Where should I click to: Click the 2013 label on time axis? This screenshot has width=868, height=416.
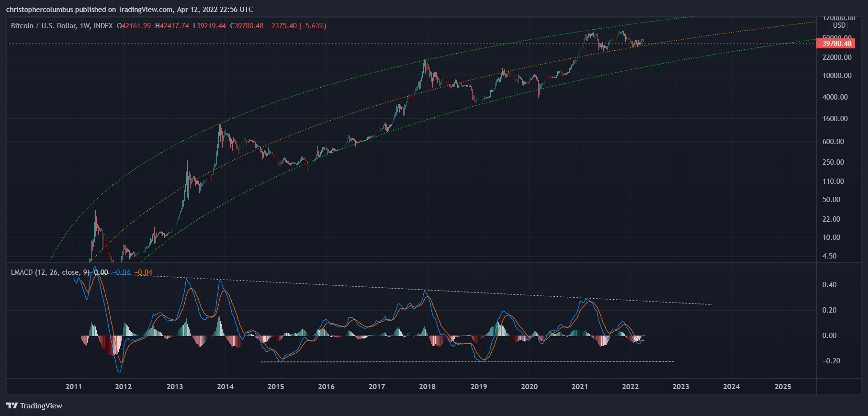(174, 387)
